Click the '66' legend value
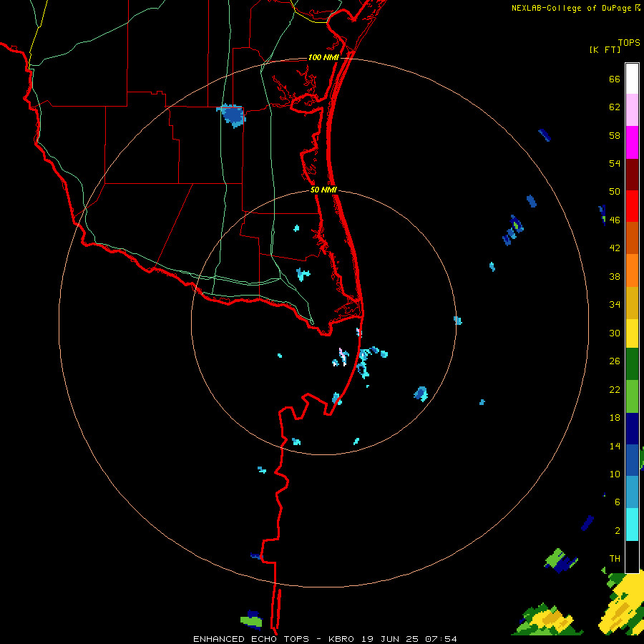The width and height of the screenshot is (644, 644). (615, 79)
